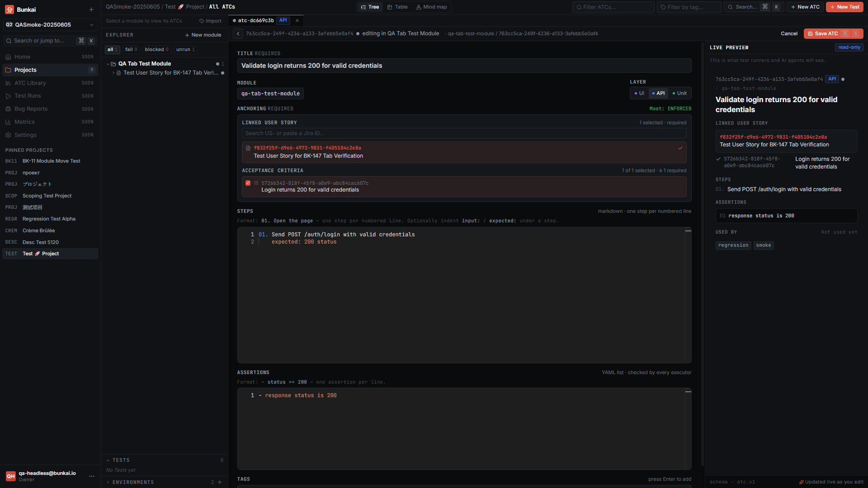Focus the Search US- or Jira ID field
This screenshot has height=488, width=868.
click(x=464, y=134)
